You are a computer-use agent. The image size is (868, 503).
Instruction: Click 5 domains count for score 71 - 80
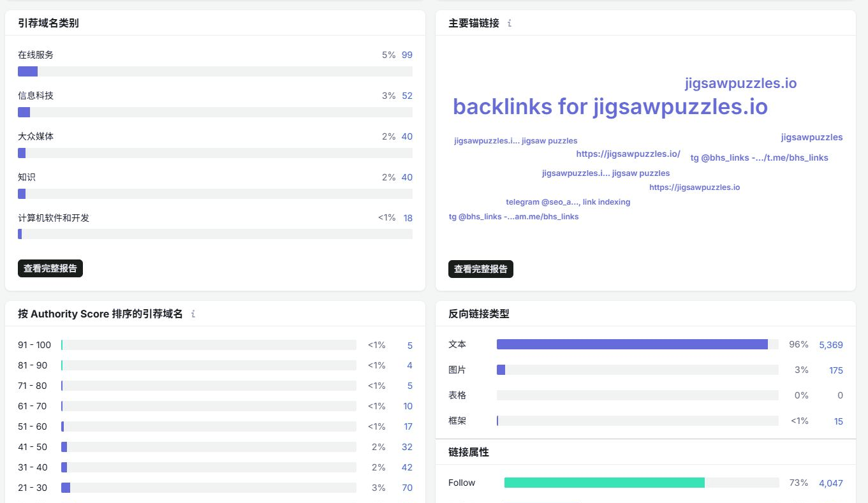click(410, 386)
